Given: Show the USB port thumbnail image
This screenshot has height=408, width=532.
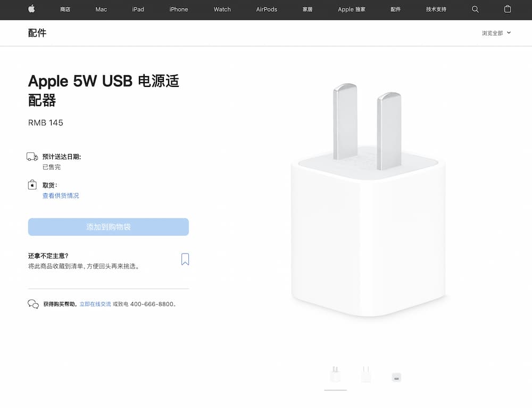Looking at the screenshot, I should coord(396,377).
